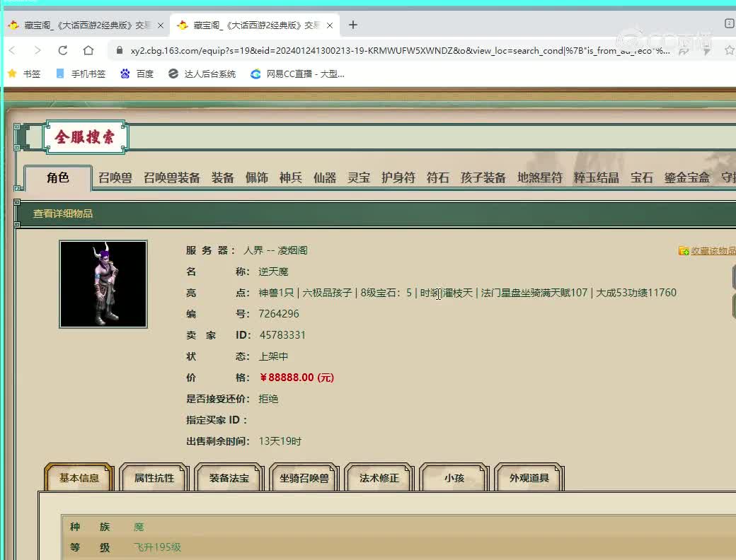
Task: Go back to the previous page
Action: pyautogui.click(x=12, y=50)
